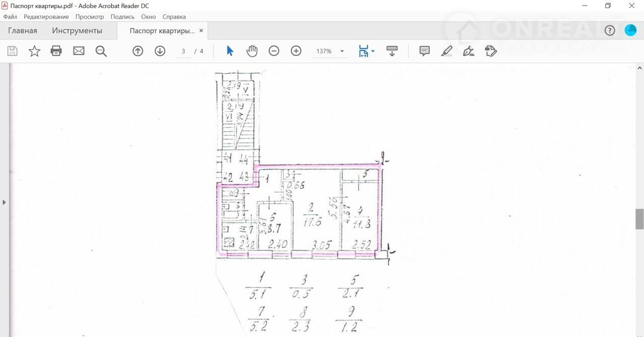Activate the Hand pan tool
The height and width of the screenshot is (337, 644).
(252, 51)
